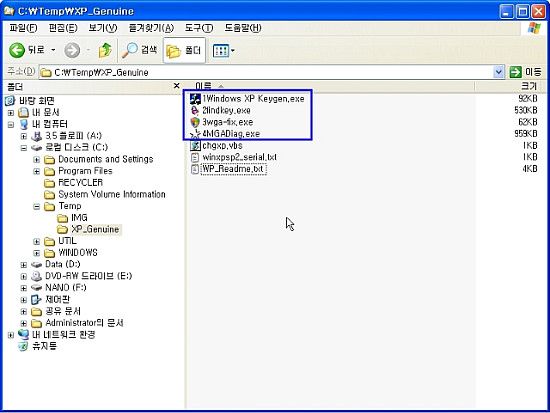This screenshot has height=413, width=550.
Task: Expand the 3.5 Floppy (A:) node
Action: coord(24,136)
